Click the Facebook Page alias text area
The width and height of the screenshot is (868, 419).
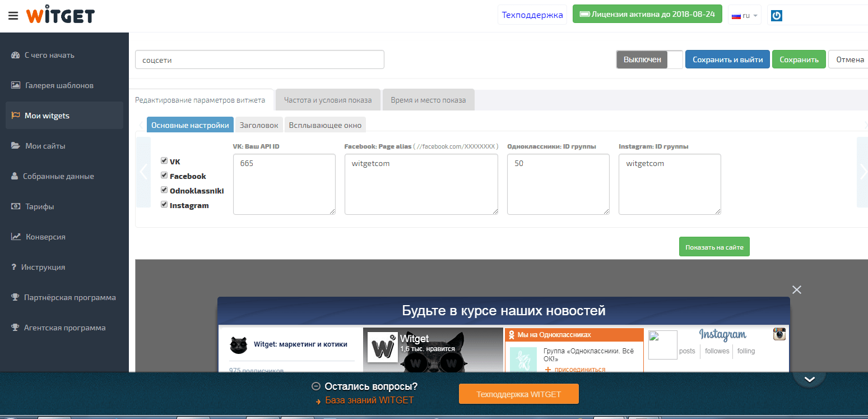pos(421,184)
